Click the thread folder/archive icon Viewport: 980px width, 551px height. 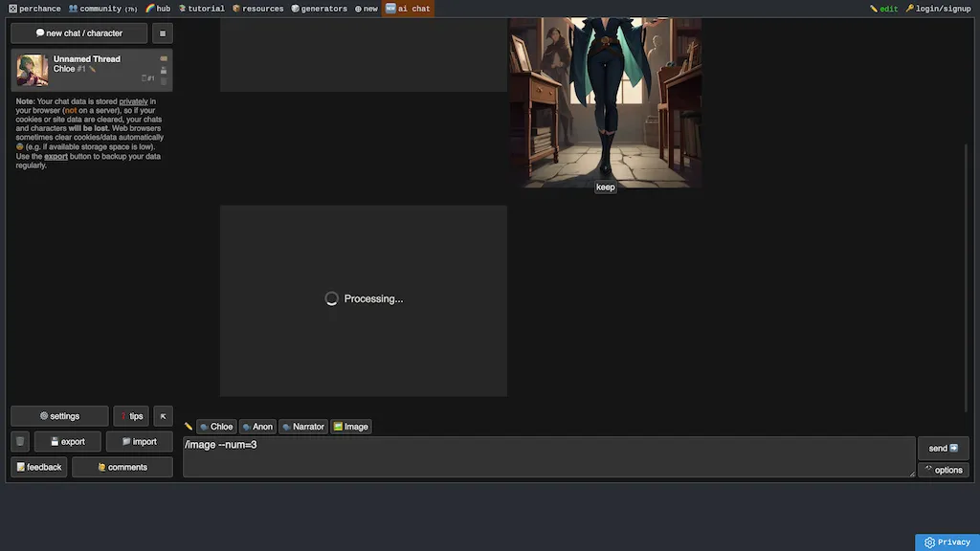click(164, 70)
